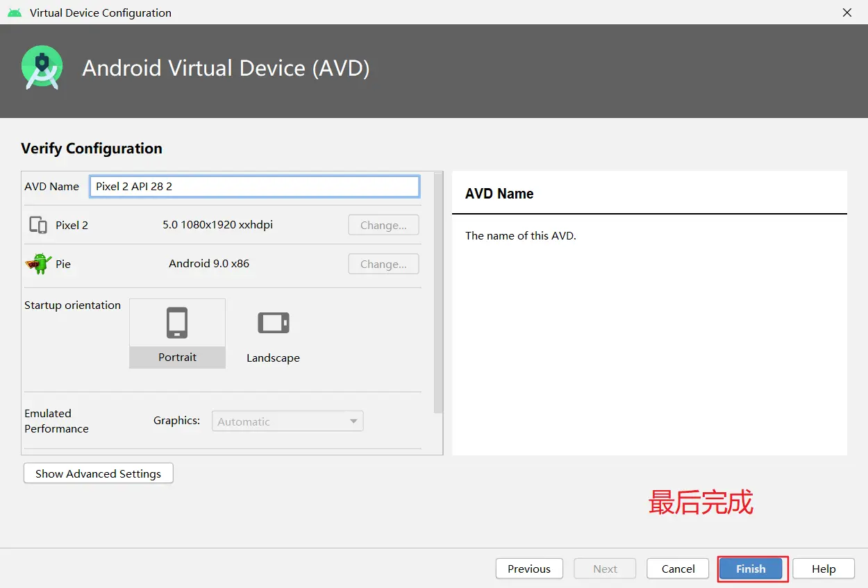Click the Pixel 2 device icon
Image resolution: width=868 pixels, height=588 pixels.
(38, 225)
